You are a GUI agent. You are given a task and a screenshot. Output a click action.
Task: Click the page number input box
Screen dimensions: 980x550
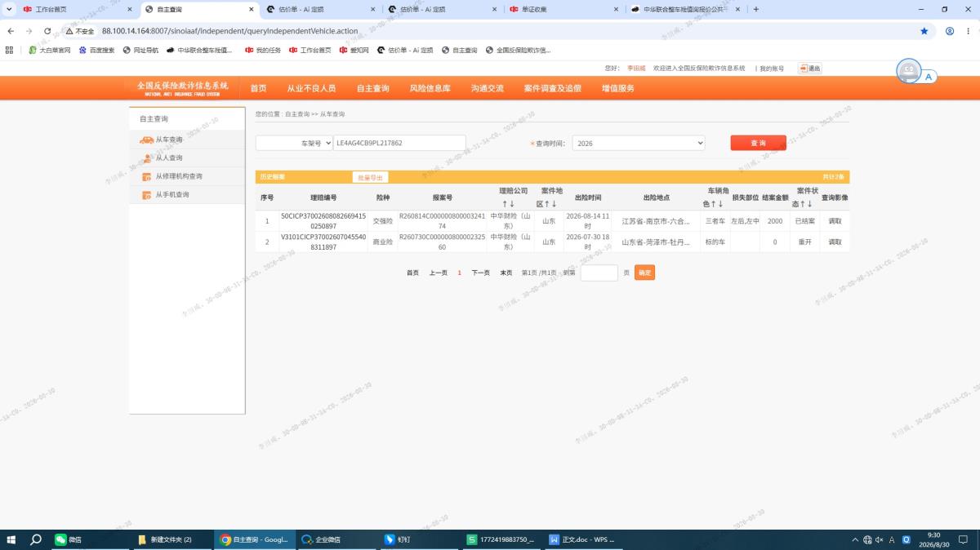click(x=599, y=273)
